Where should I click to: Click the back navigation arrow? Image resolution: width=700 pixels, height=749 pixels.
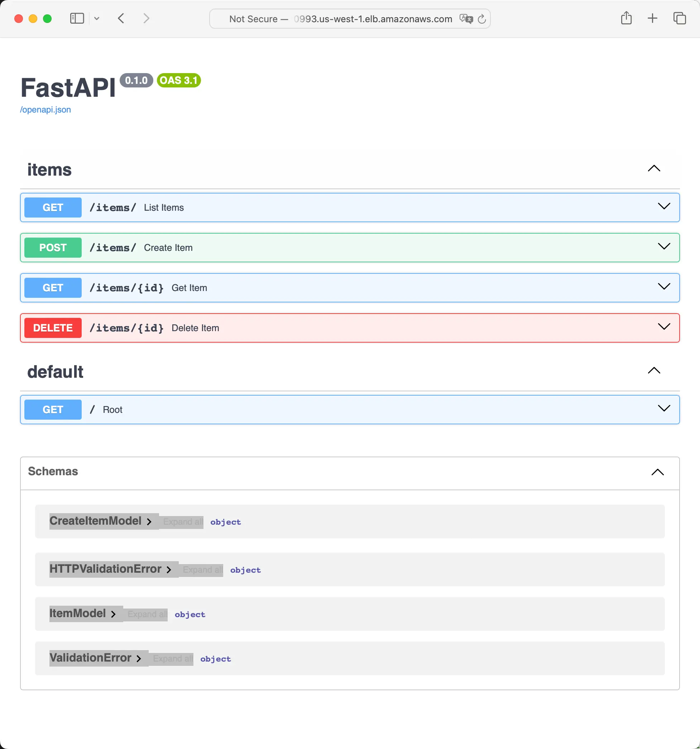121,19
